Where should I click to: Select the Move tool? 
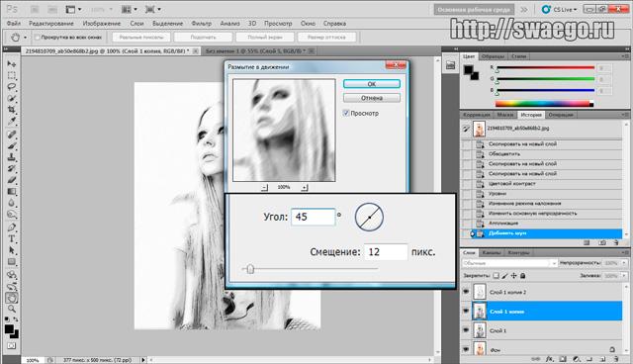pyautogui.click(x=11, y=63)
